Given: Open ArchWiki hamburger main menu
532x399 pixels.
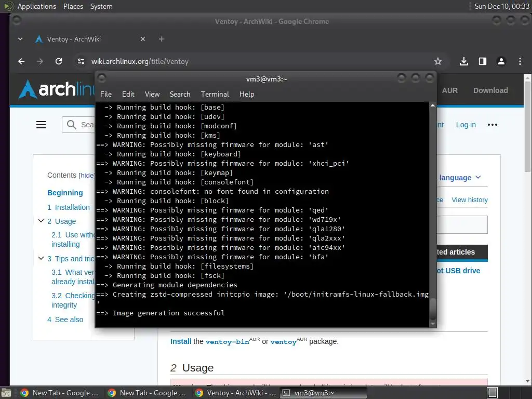Looking at the screenshot, I should (41, 125).
